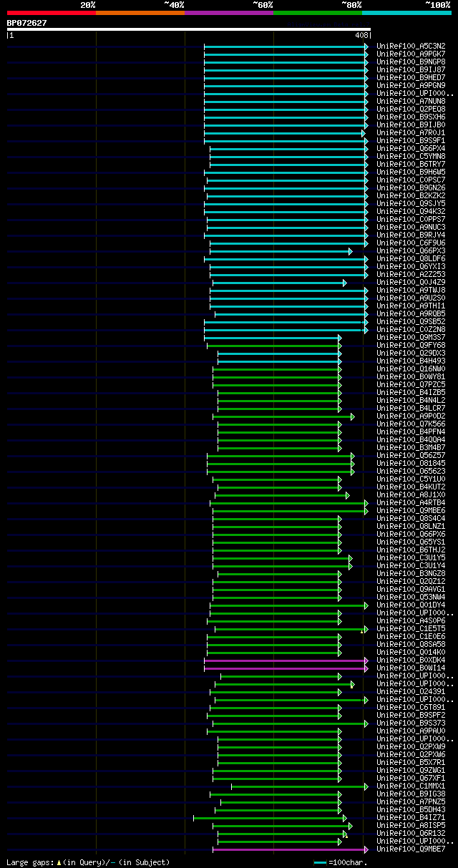Select the UniRef100_Q66PX4 entry
Viewport: 458px width, 868px height.
411,148
